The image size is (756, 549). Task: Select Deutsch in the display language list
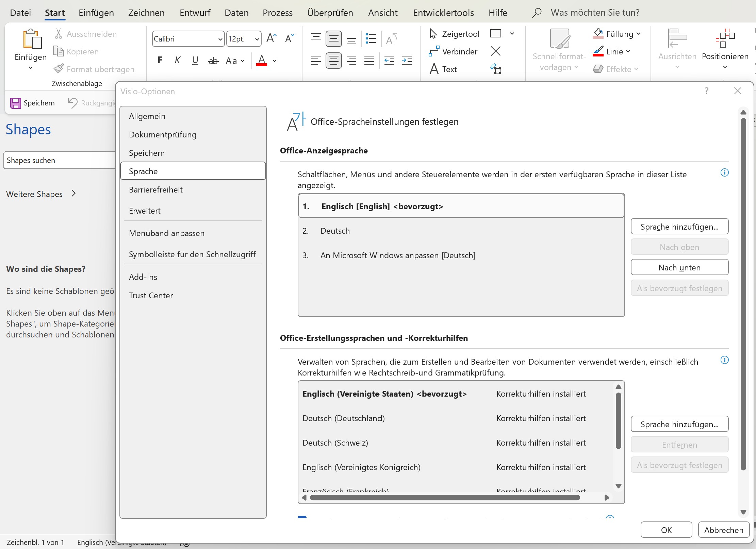pos(335,231)
